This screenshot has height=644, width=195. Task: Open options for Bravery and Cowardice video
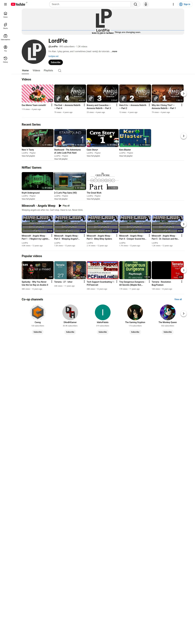tap(117, 105)
